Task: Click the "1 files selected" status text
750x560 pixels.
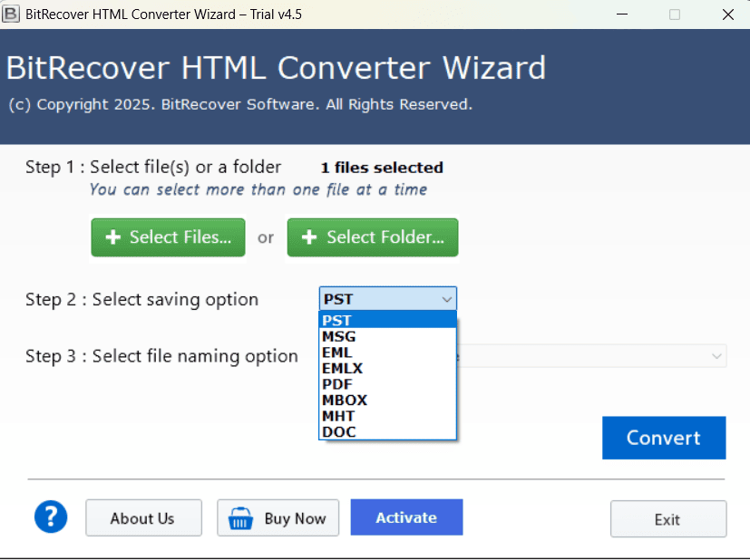Action: tap(382, 168)
